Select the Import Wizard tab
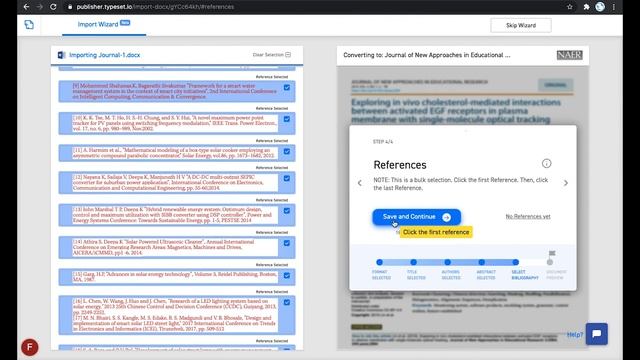The width and height of the screenshot is (640, 360). [104, 24]
